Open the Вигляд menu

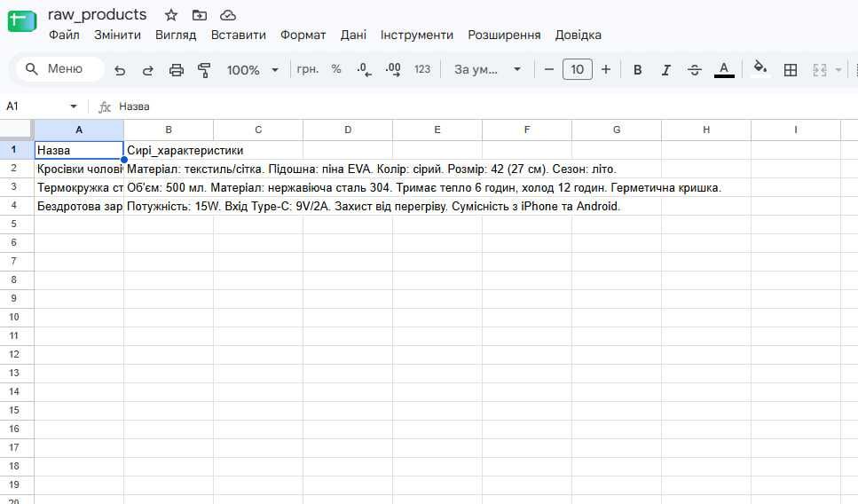[x=176, y=35]
